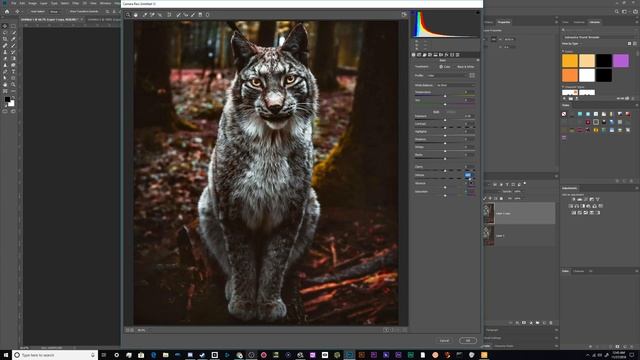The image size is (640, 360).
Task: Choose the Black & White treatment option
Action: pos(466,67)
